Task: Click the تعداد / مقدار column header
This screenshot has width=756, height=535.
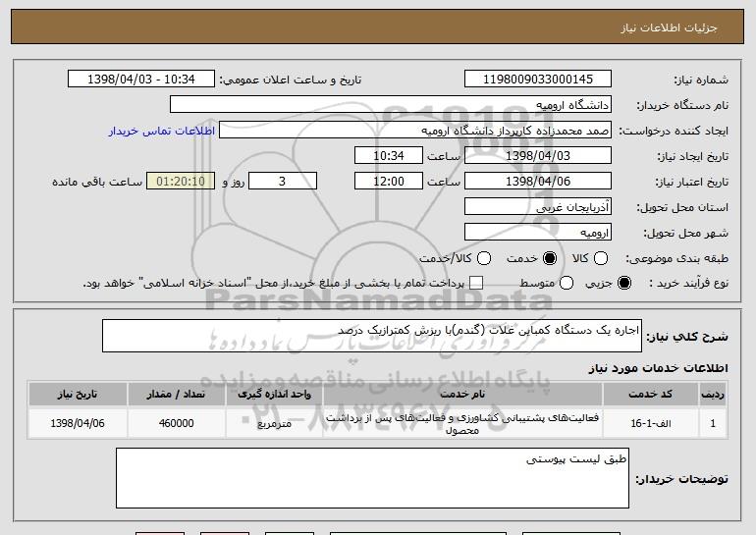Action: (176, 395)
